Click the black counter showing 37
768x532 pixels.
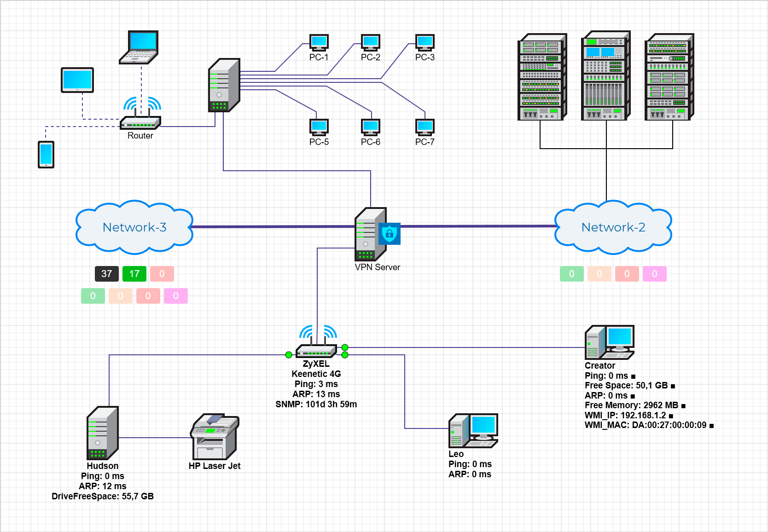pyautogui.click(x=107, y=274)
